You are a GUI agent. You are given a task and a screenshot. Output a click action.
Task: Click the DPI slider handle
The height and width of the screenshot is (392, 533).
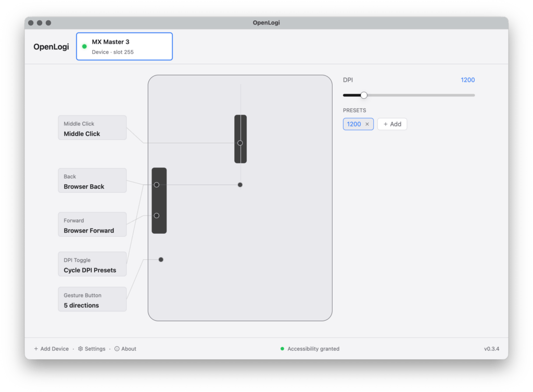[x=364, y=95]
